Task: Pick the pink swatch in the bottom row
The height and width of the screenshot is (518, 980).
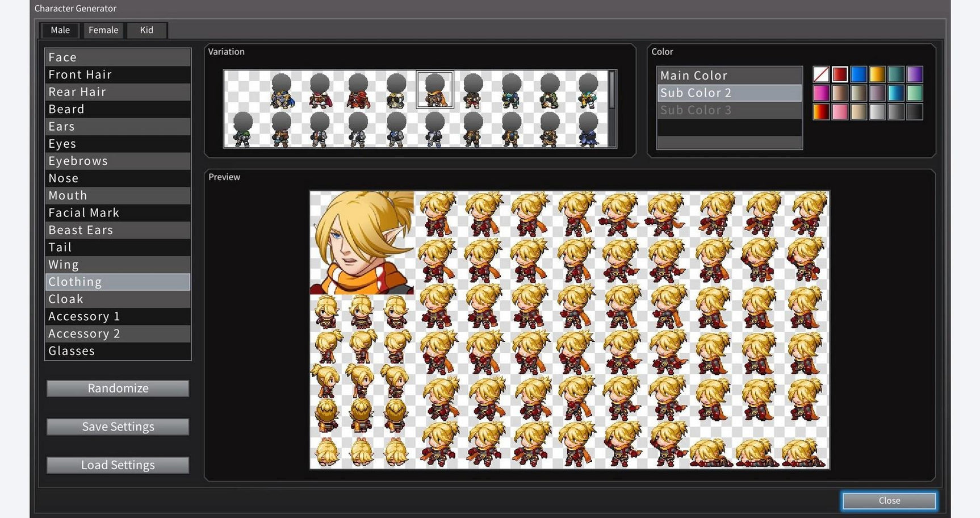Action: point(839,112)
